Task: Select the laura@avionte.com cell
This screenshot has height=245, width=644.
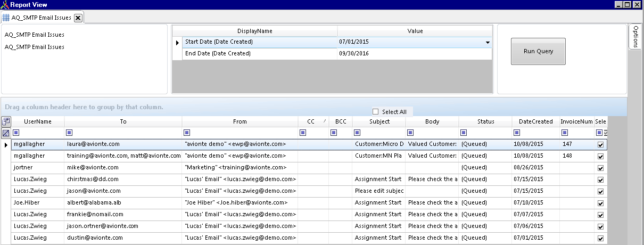Action: (123, 144)
